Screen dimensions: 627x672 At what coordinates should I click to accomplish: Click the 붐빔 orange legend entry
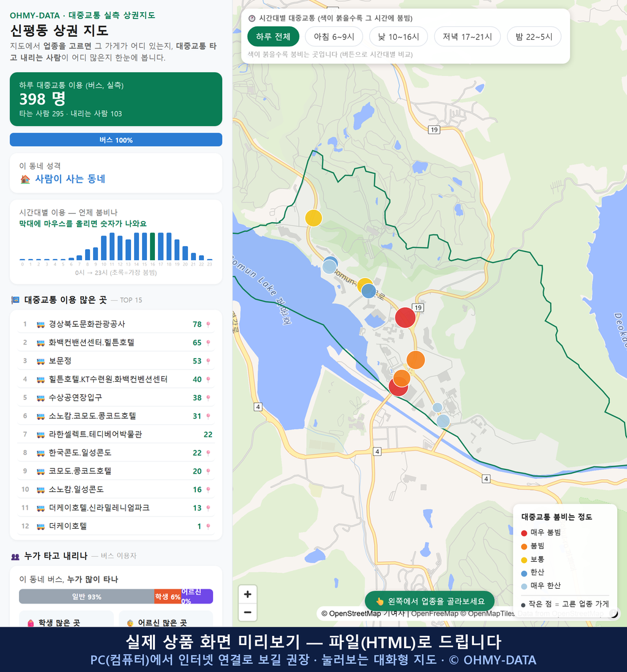[x=533, y=546]
